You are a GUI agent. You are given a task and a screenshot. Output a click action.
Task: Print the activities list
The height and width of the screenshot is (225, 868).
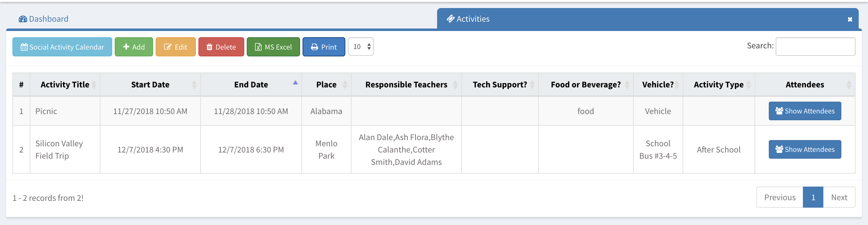(x=323, y=47)
